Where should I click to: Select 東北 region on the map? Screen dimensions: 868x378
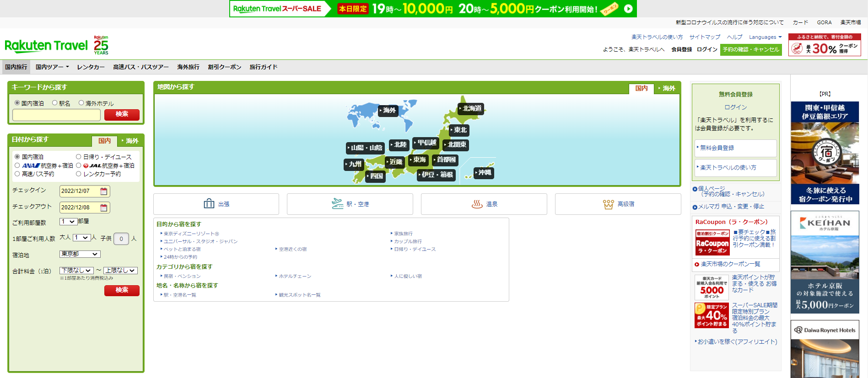(x=459, y=130)
